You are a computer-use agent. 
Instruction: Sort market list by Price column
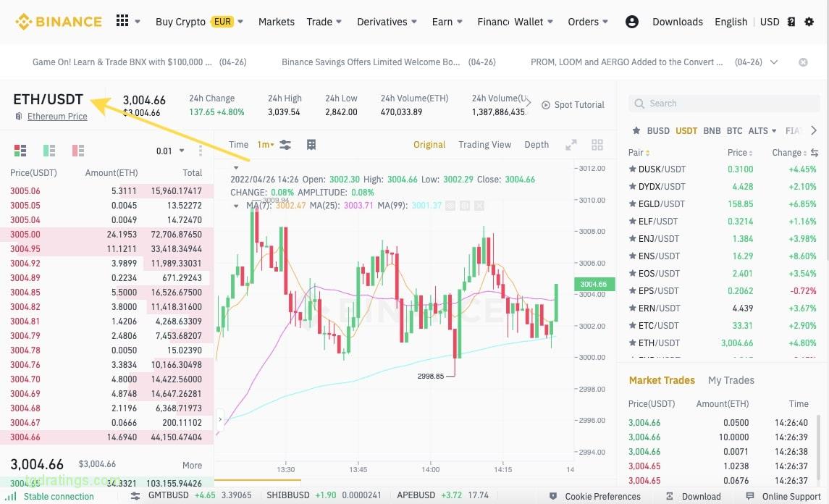tap(740, 152)
